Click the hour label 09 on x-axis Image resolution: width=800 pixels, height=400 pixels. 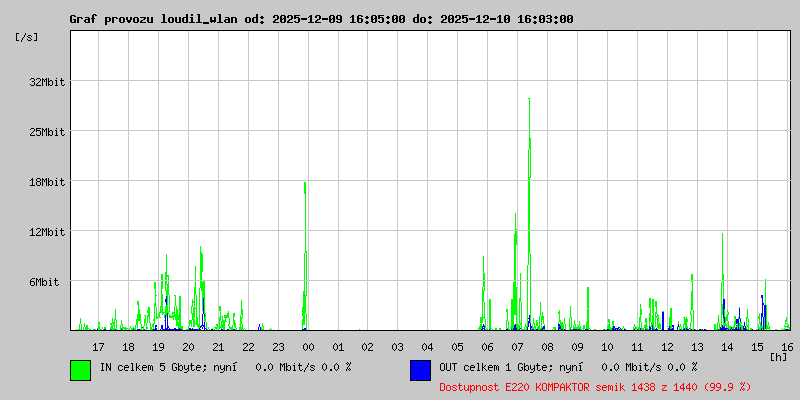tap(578, 347)
